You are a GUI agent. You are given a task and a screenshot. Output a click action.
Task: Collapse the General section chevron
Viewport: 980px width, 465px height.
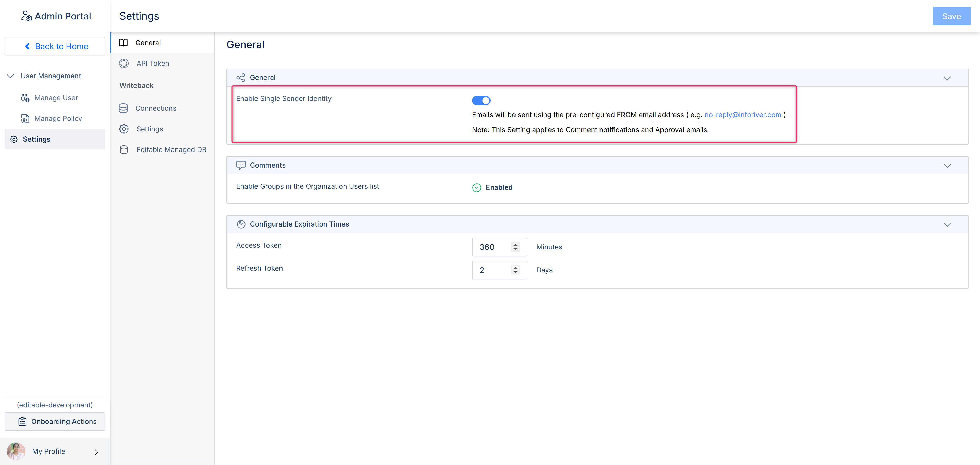tap(947, 78)
